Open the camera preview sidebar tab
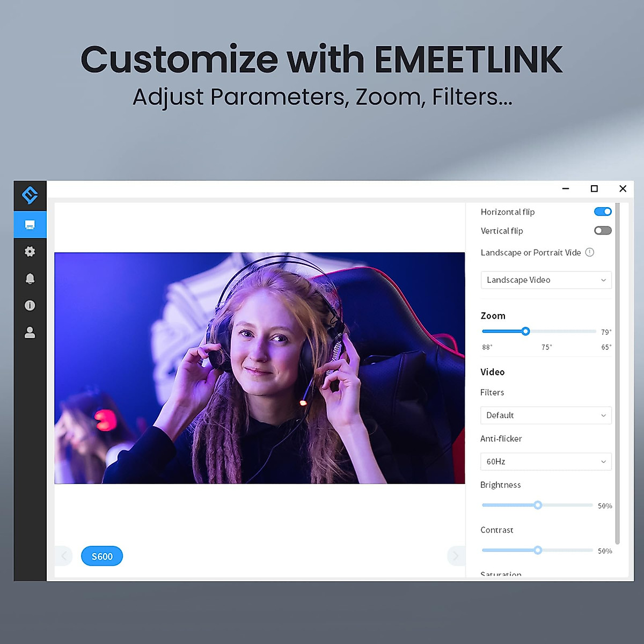 coord(30,224)
